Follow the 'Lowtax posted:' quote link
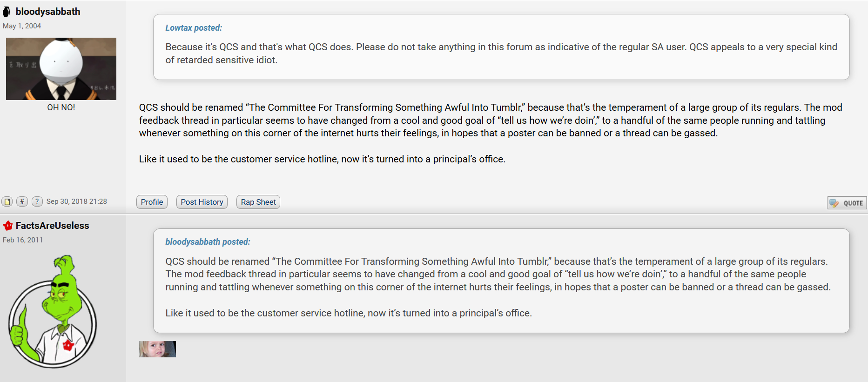This screenshot has height=382, width=868. tap(194, 28)
